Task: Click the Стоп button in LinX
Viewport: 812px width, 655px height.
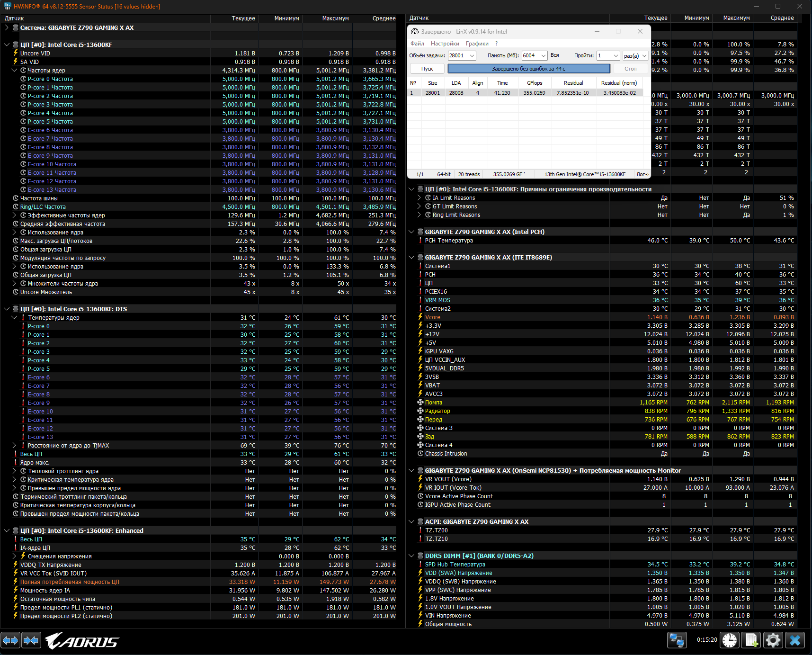Action: pyautogui.click(x=630, y=69)
